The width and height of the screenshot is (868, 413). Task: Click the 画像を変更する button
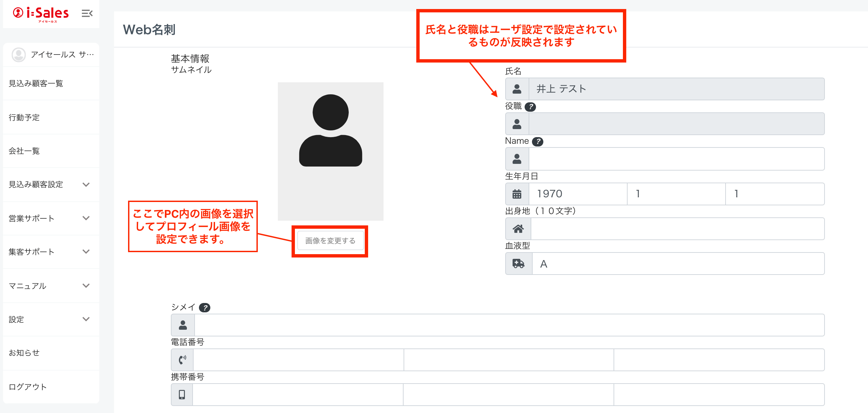point(330,241)
